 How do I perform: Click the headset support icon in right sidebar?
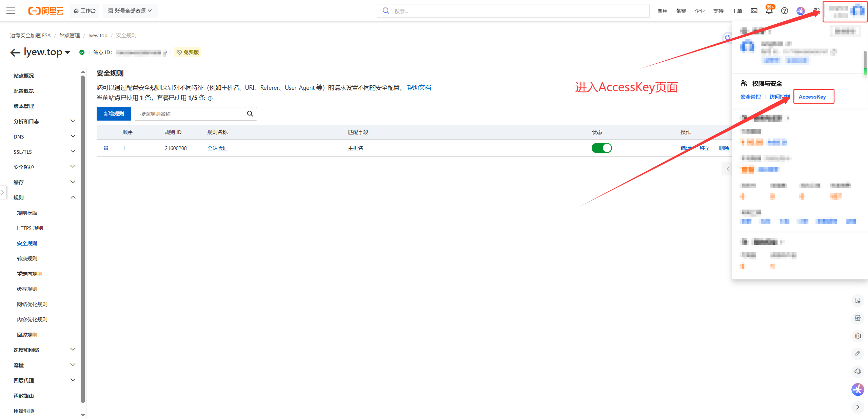[857, 372]
